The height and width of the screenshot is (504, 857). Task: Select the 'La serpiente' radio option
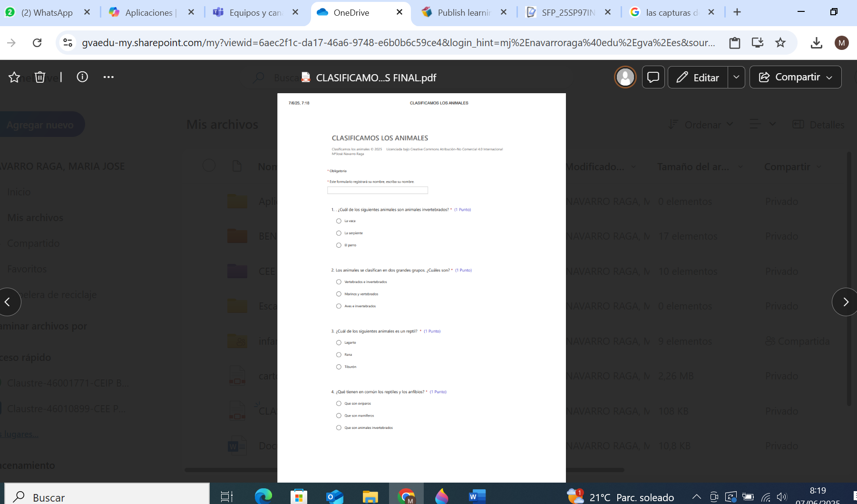point(339,233)
